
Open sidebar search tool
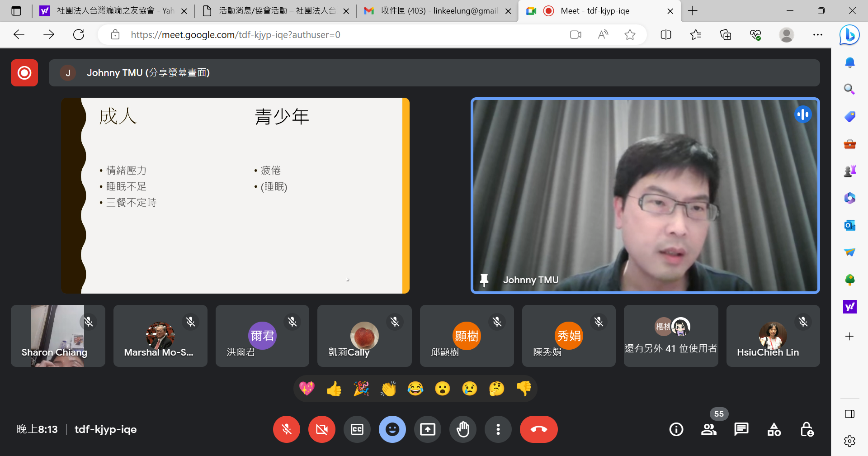(850, 90)
